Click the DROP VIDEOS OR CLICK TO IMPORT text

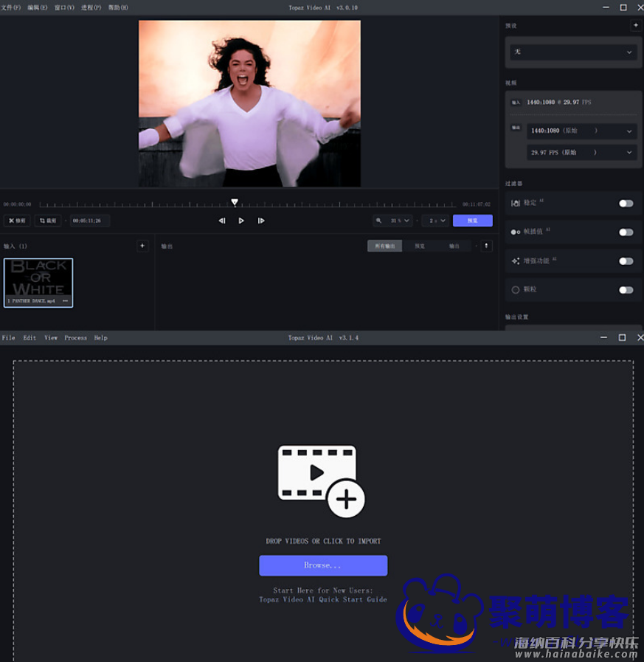(323, 541)
